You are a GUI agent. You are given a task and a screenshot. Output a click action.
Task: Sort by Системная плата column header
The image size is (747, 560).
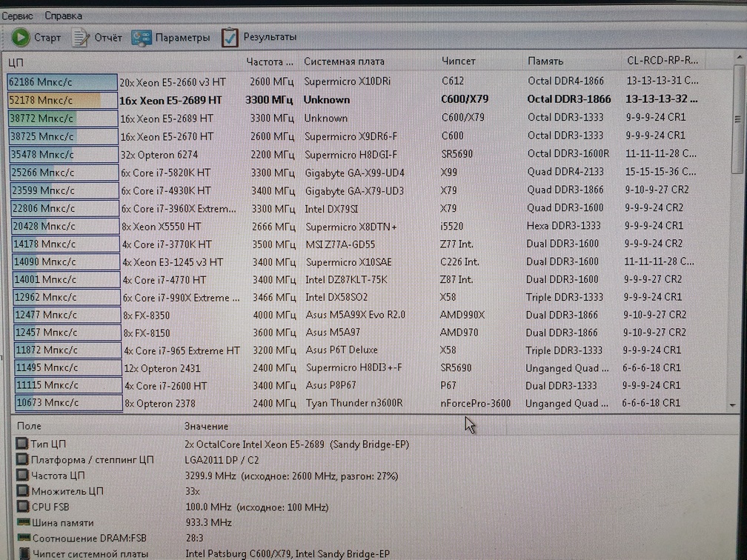click(x=344, y=61)
